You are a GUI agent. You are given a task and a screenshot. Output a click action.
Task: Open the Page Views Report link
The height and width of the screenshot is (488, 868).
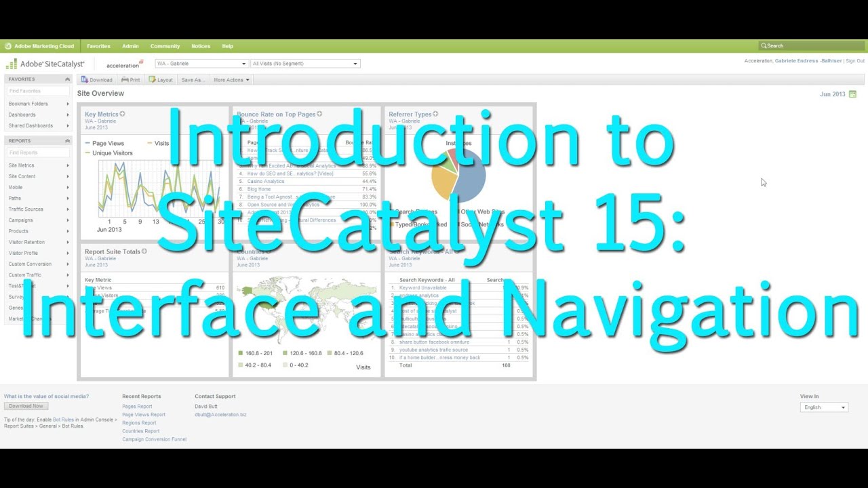[144, 415]
